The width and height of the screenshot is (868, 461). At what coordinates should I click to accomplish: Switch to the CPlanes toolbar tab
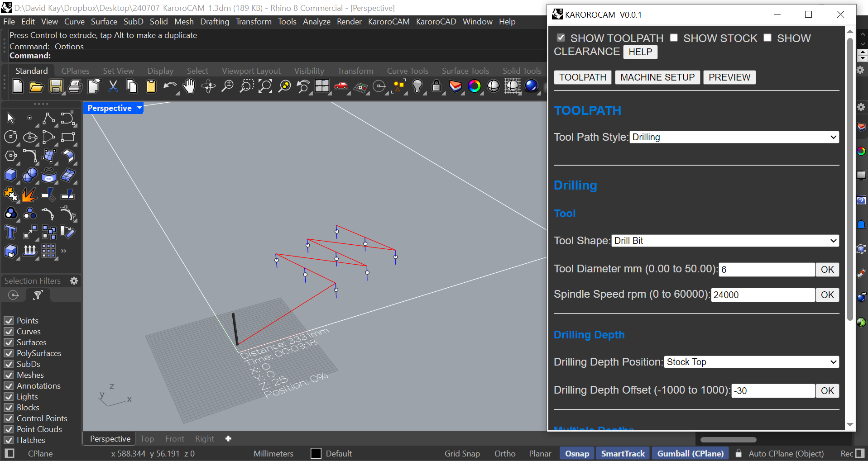pyautogui.click(x=75, y=71)
